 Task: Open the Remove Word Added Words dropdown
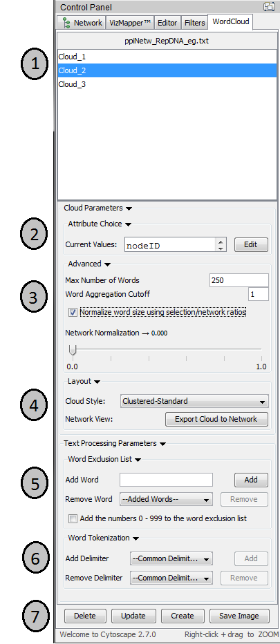pyautogui.click(x=166, y=500)
